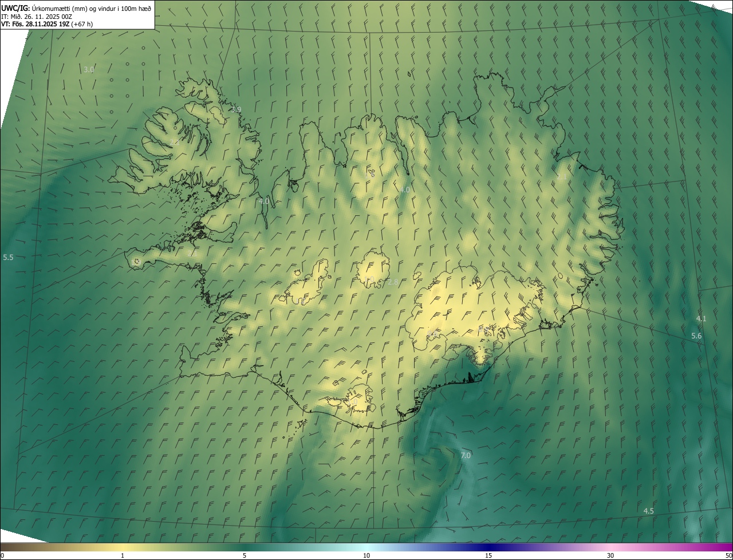The width and height of the screenshot is (733, 560).
Task: Click the 'VT: Fös. 28.11.2025 19Z (+67 h)' line
Action: pyautogui.click(x=47, y=24)
